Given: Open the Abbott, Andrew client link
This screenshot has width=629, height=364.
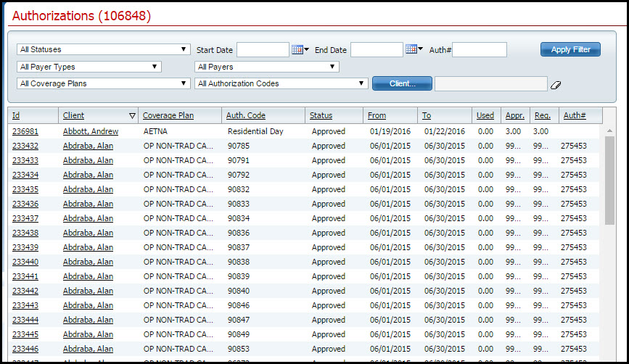Looking at the screenshot, I should click(91, 131).
